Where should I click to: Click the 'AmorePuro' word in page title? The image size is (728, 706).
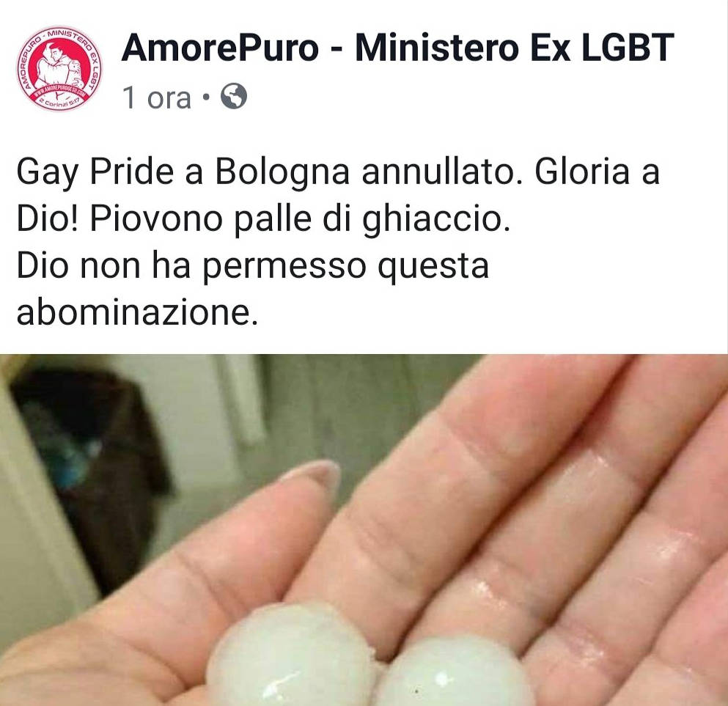pyautogui.click(x=220, y=48)
